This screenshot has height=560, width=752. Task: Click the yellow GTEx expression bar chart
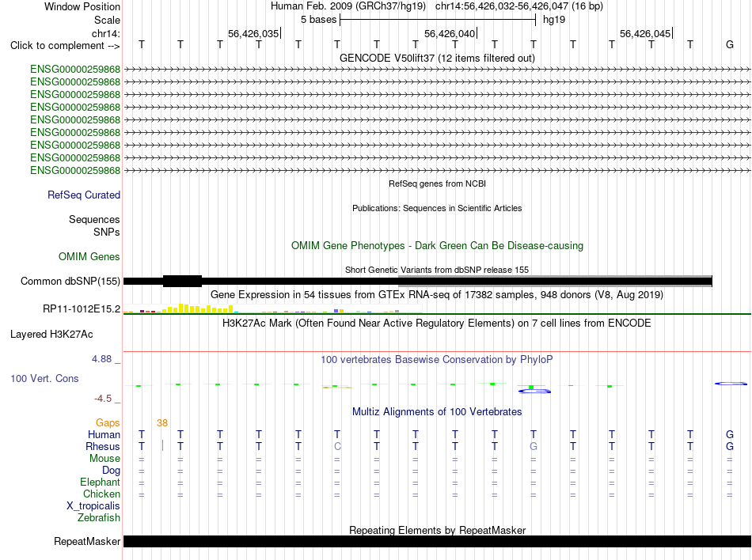click(x=198, y=308)
